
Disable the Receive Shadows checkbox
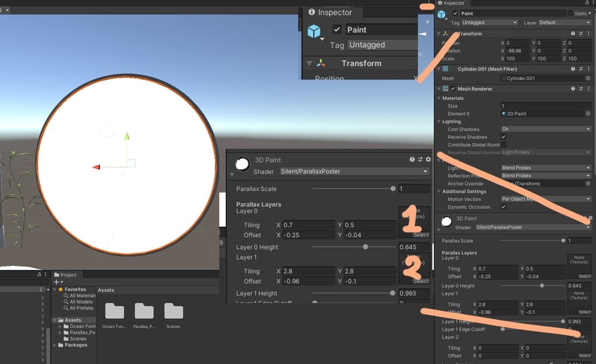point(503,137)
